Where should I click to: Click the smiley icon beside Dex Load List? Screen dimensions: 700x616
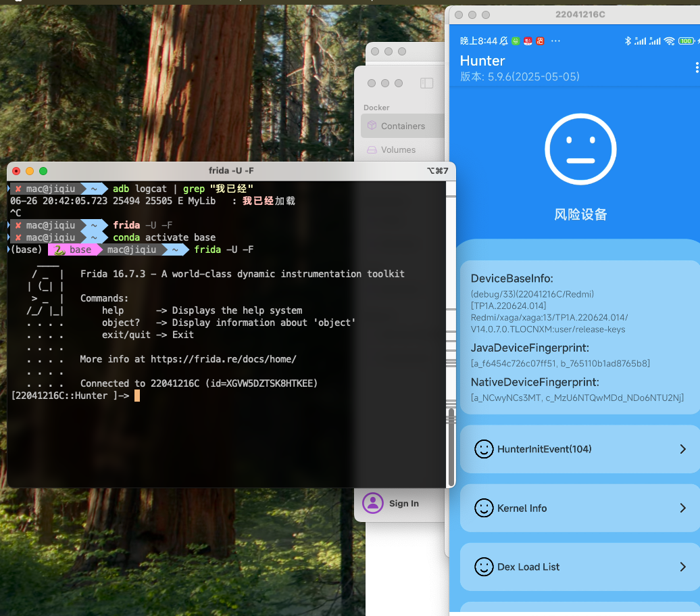pyautogui.click(x=484, y=567)
